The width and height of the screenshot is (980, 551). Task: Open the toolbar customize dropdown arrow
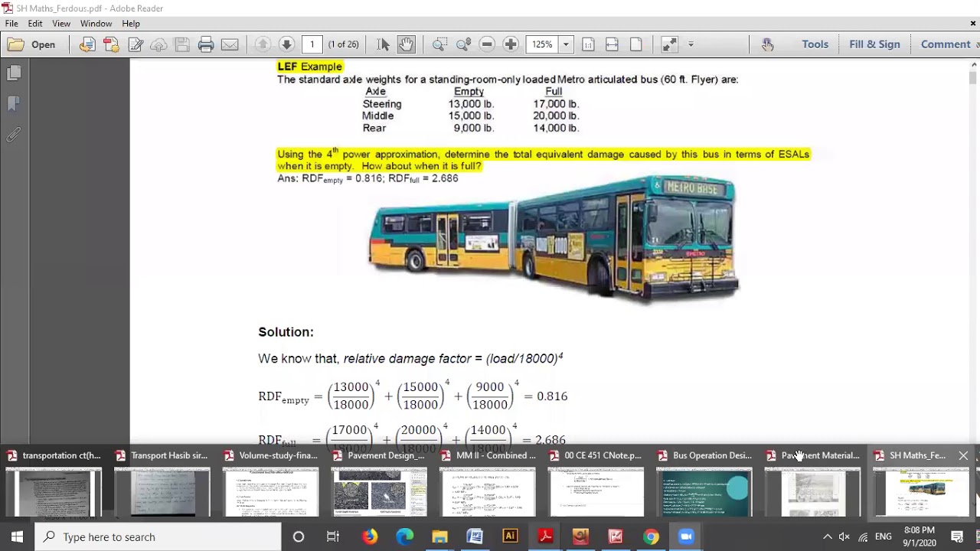click(691, 44)
